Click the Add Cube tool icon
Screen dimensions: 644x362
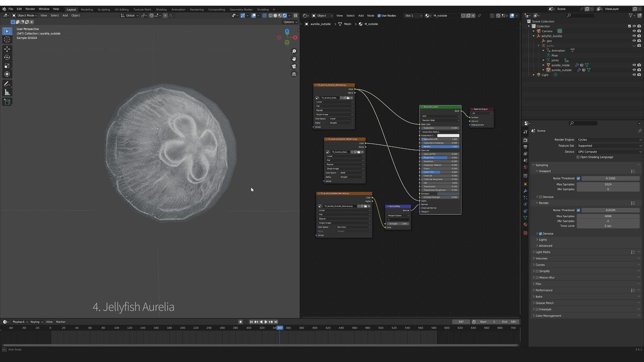click(7, 102)
